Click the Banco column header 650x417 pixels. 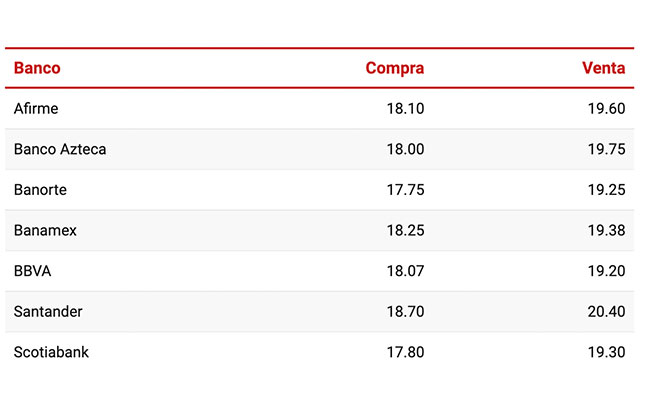37,68
